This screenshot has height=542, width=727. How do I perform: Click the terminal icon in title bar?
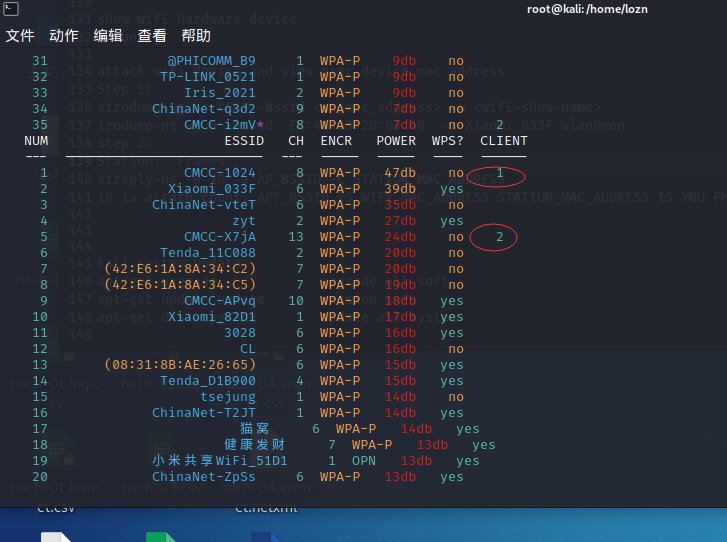[11, 8]
